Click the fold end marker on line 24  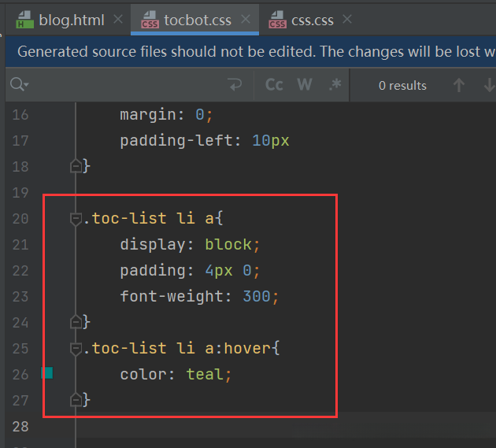(x=76, y=322)
